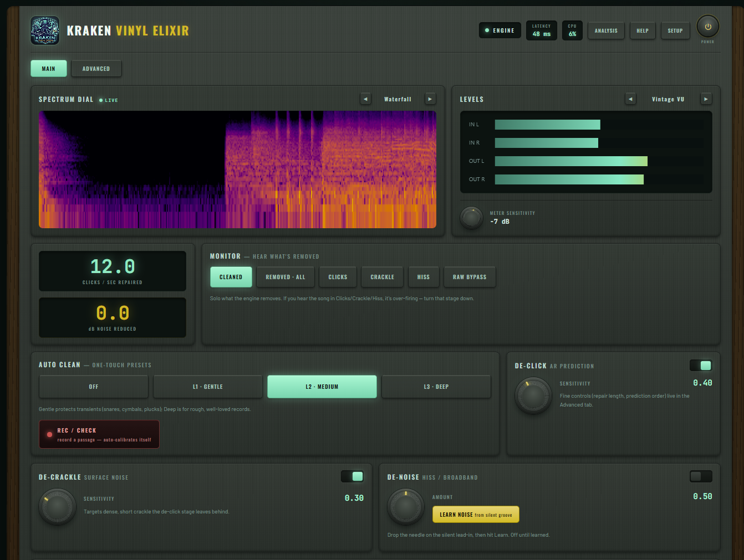This screenshot has height=560, width=744.
Task: Click the Engine status indicator
Action: (x=500, y=30)
